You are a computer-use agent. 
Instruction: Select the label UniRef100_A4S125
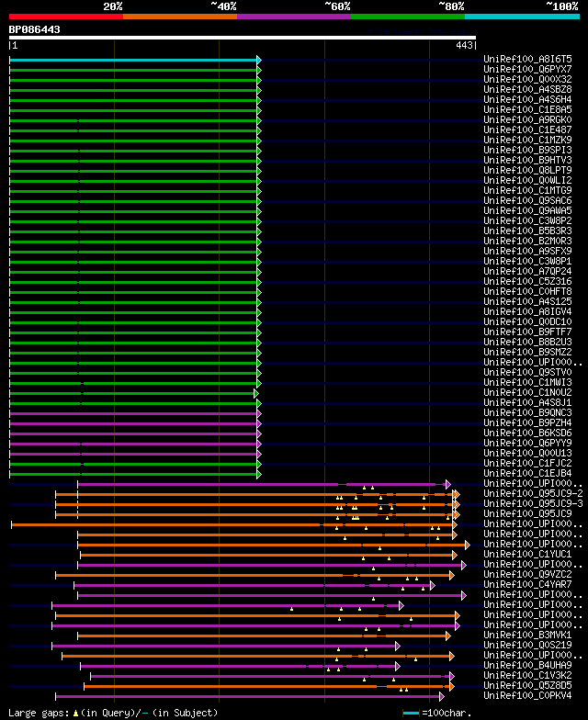[x=527, y=301]
